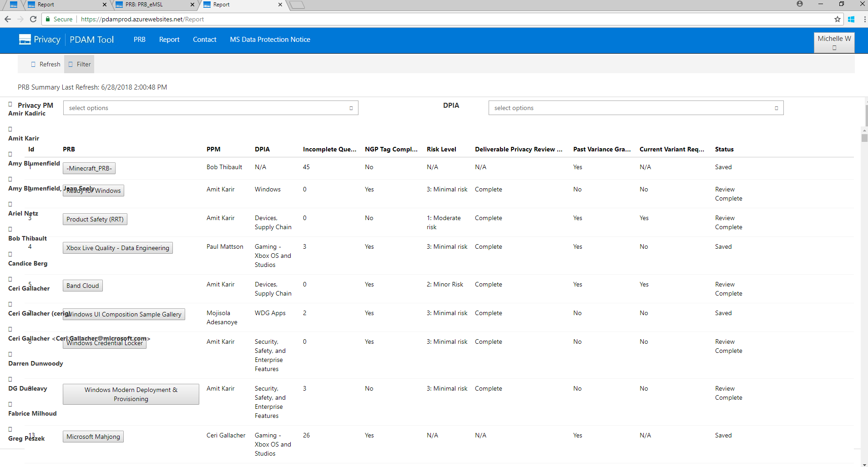Click the blue apps icon beside bookmark star
Image resolution: width=868 pixels, height=467 pixels.
pyautogui.click(x=851, y=19)
